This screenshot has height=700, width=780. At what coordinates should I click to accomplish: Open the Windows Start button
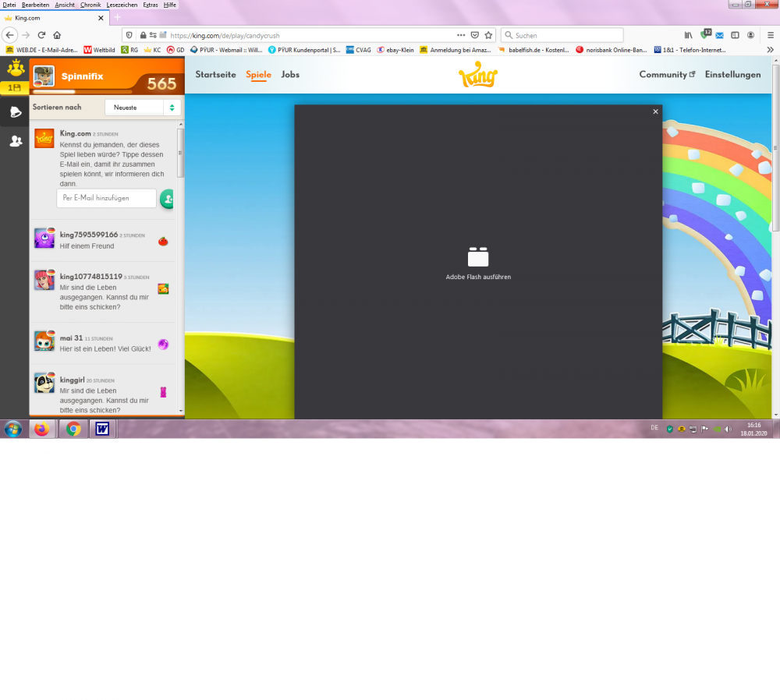pyautogui.click(x=13, y=429)
